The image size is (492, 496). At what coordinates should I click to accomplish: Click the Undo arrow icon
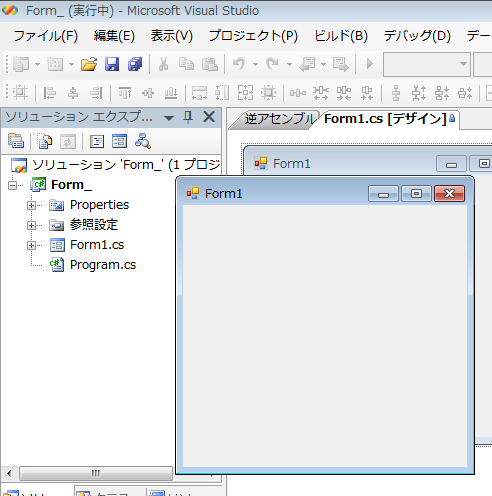click(239, 63)
